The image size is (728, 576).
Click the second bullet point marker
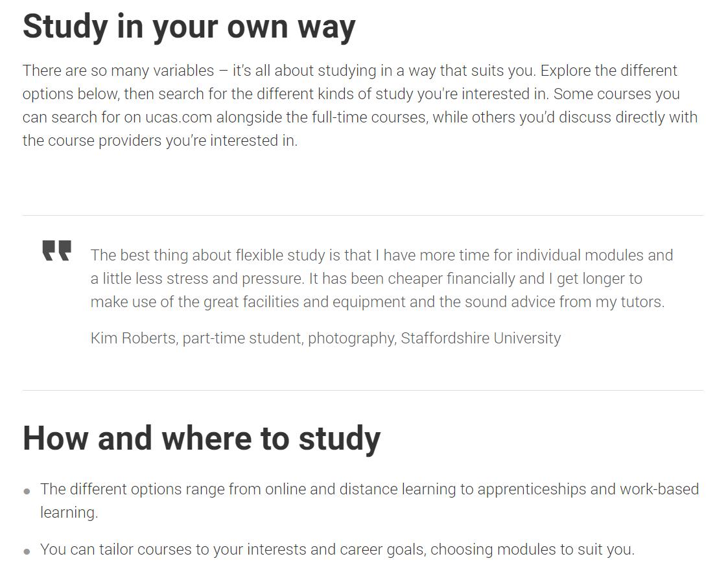pos(27,551)
